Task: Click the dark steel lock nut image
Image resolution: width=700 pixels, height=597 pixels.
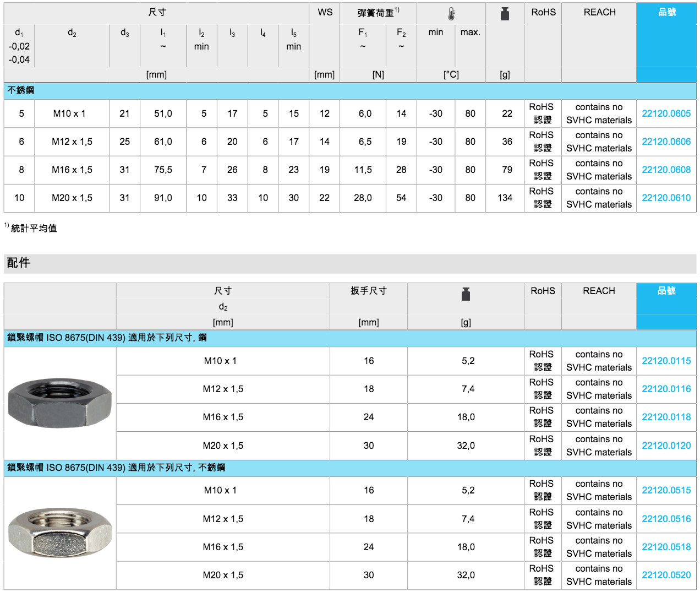Action: 59,403
